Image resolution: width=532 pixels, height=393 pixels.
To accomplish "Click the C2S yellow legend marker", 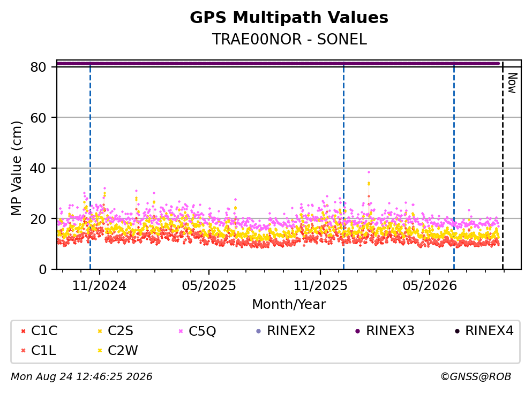I will click(x=100, y=331).
